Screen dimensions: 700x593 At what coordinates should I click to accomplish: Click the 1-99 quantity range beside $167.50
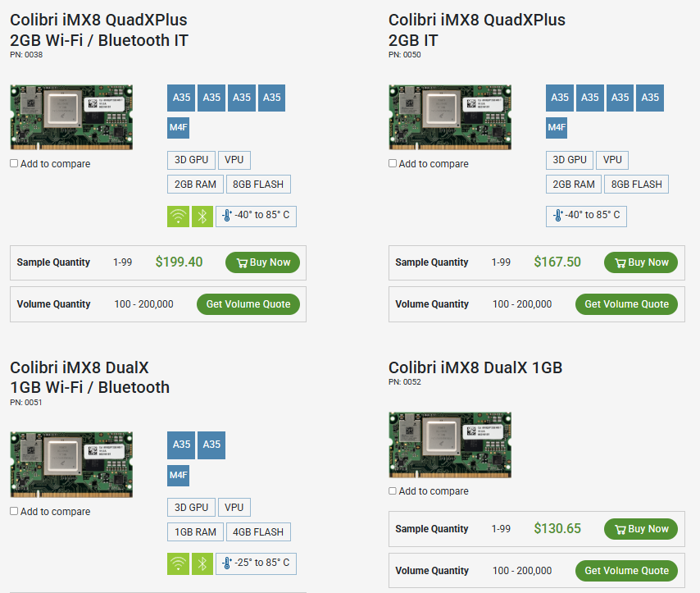pyautogui.click(x=501, y=262)
